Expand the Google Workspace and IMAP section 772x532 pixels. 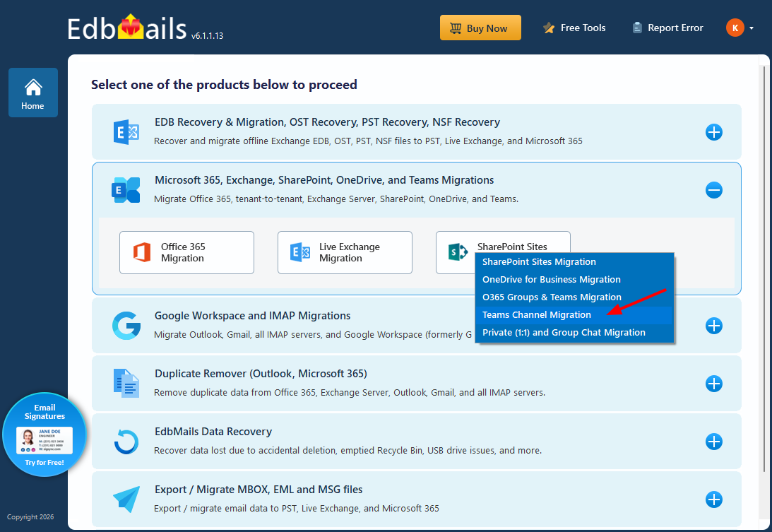point(713,326)
